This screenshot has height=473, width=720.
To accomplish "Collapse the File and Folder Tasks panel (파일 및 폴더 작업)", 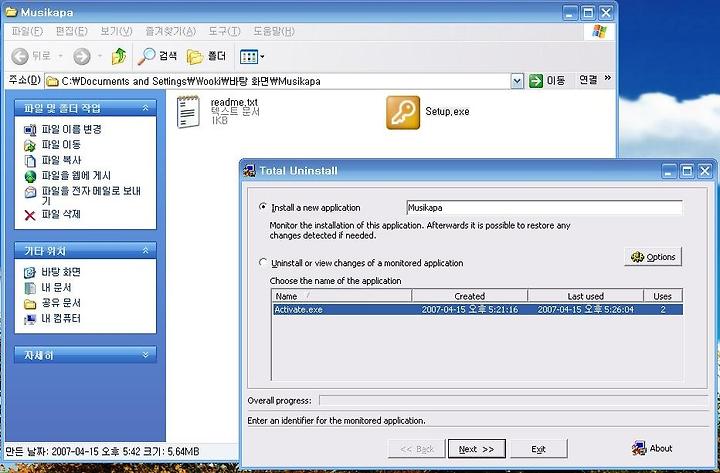I will [145, 108].
